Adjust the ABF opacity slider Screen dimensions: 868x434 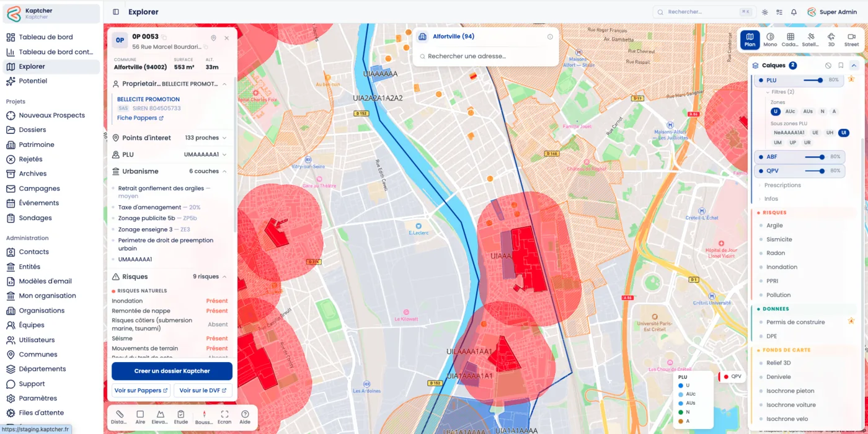(x=815, y=157)
